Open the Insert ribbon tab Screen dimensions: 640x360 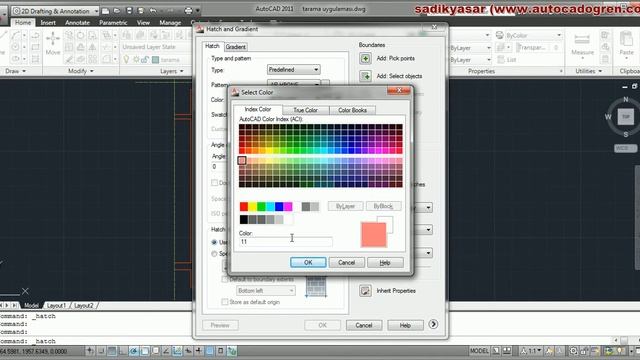click(x=48, y=22)
